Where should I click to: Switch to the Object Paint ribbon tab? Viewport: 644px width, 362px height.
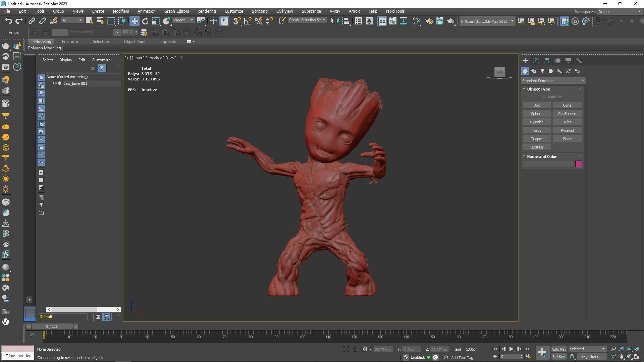[x=135, y=42]
